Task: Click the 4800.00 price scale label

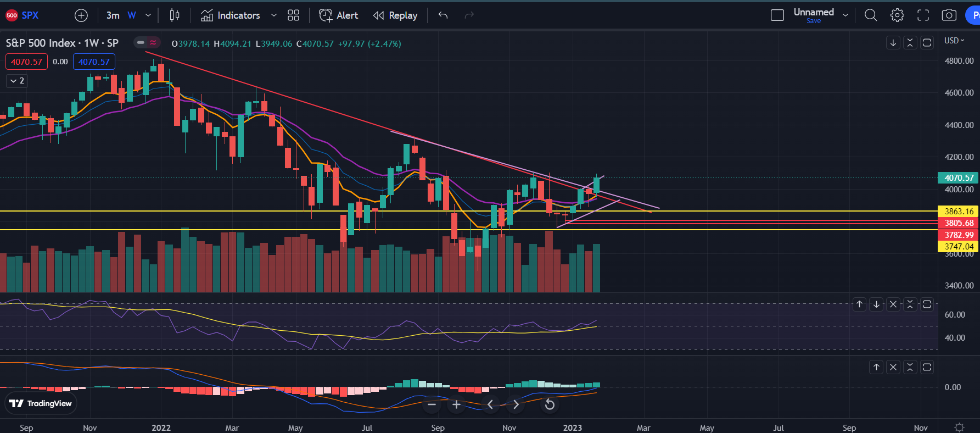Action: pos(959,61)
